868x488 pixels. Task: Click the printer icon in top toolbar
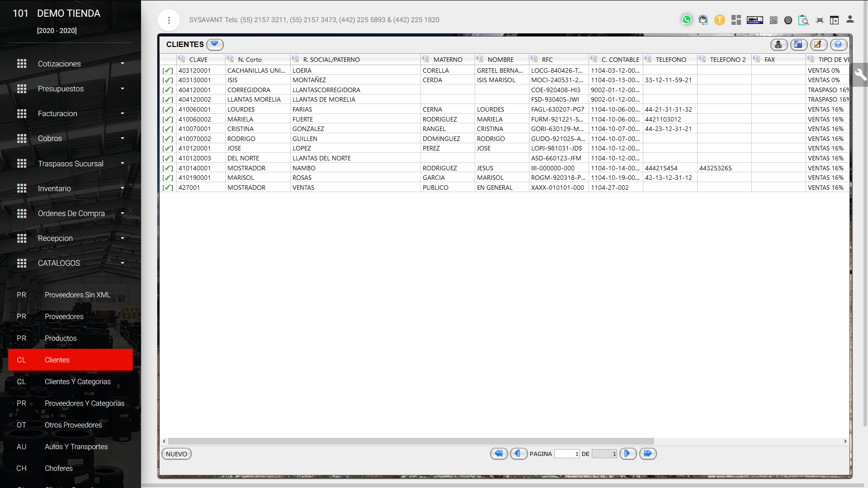(x=820, y=20)
